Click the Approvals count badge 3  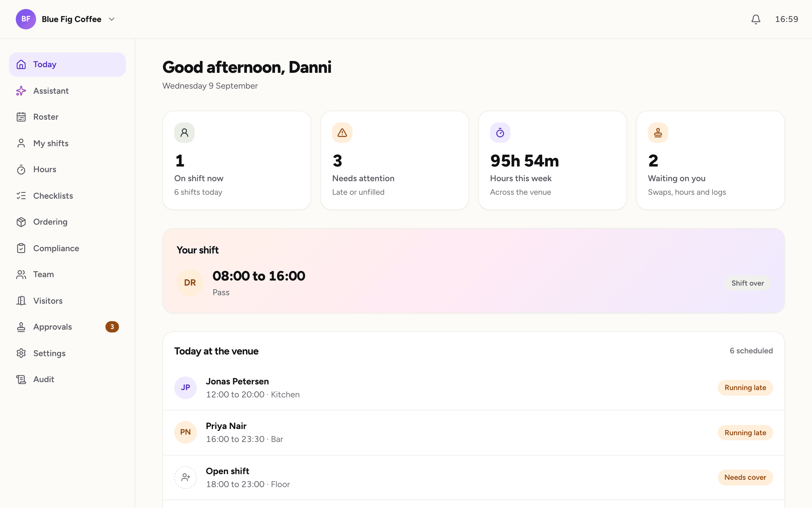tap(112, 327)
